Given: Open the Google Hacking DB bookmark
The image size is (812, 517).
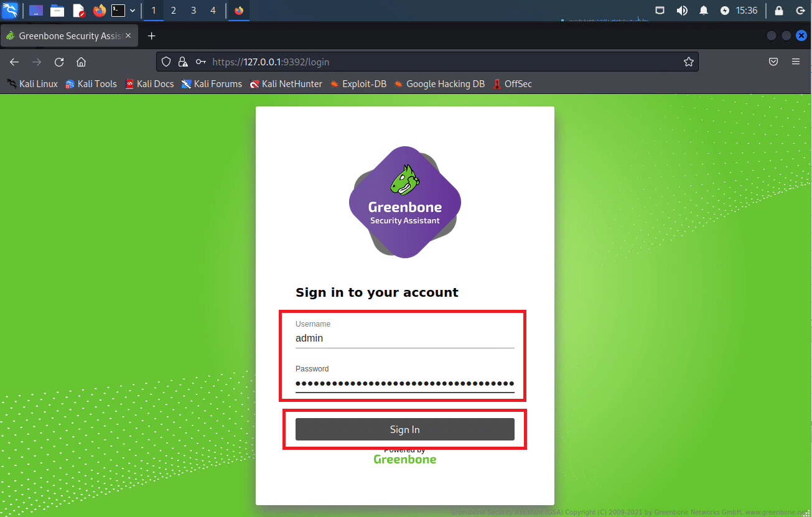Looking at the screenshot, I should (439, 84).
